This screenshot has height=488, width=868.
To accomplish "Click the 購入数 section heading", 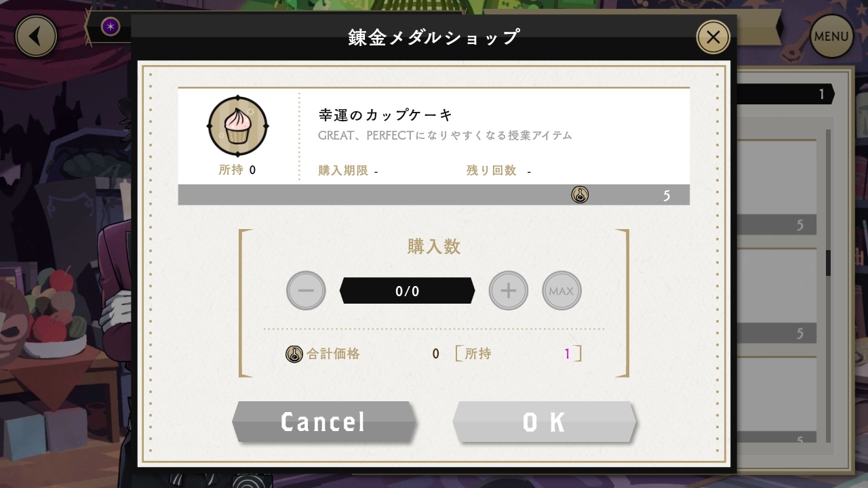I will [434, 246].
